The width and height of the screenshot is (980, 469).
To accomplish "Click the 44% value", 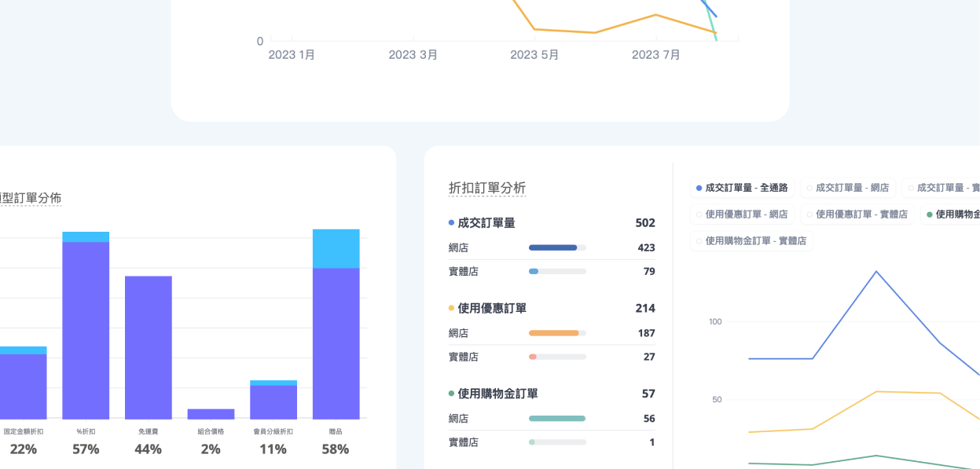I will (148, 449).
